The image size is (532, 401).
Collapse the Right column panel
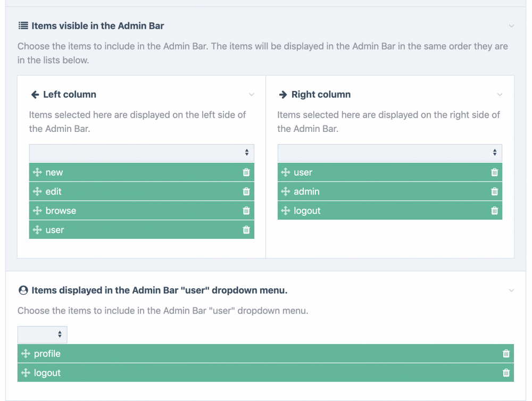pyautogui.click(x=500, y=95)
